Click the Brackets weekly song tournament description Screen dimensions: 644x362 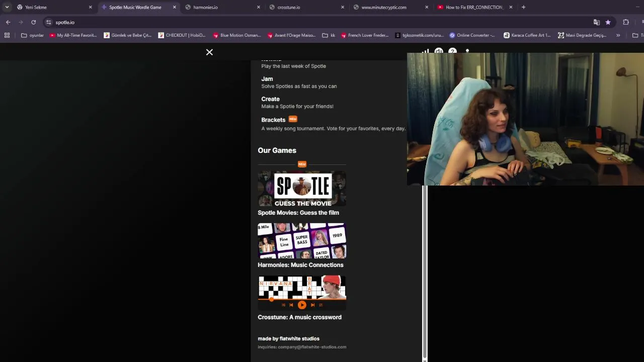[x=333, y=129]
